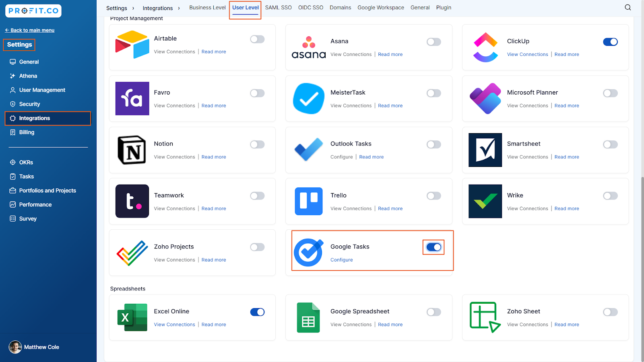Click the MeisterTask logo icon
Viewport: 644px width, 362px height.
[x=309, y=99]
